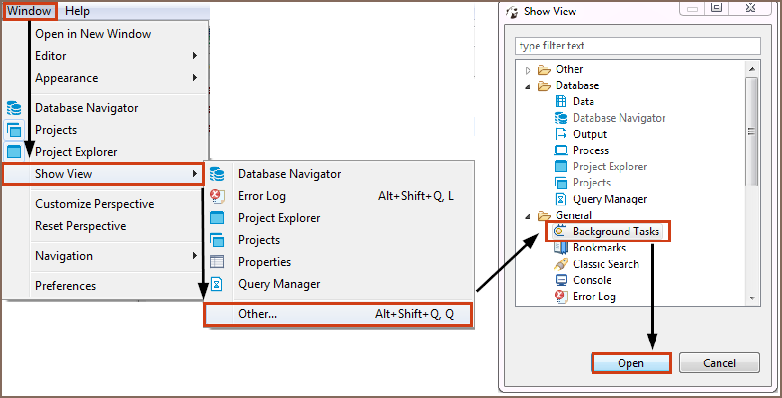Select the Console icon in dialog tree
The width and height of the screenshot is (782, 398).
click(561, 280)
